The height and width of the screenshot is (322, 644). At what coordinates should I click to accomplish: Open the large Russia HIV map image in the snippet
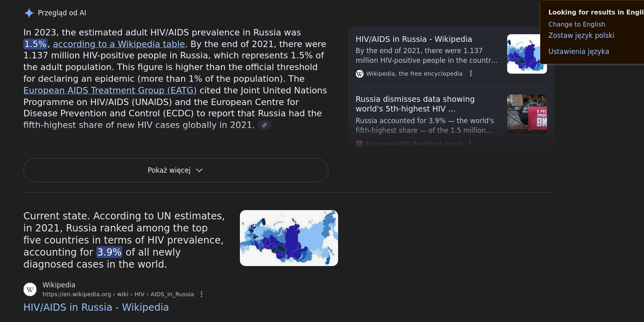[289, 238]
